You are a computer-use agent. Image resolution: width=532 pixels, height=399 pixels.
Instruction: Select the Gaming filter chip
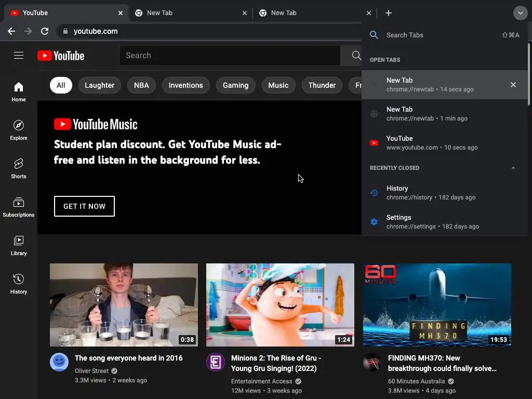pyautogui.click(x=235, y=85)
